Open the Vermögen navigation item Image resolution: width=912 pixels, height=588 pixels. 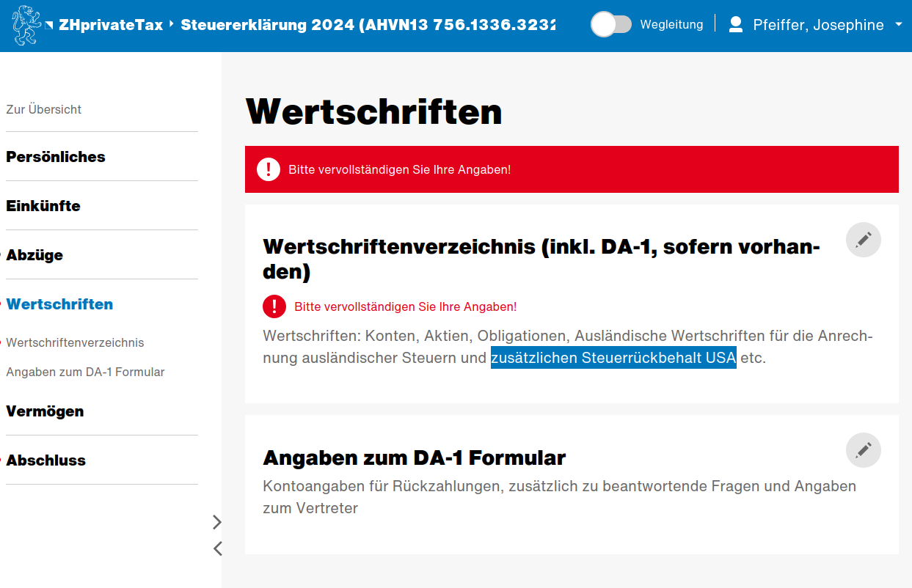click(45, 411)
